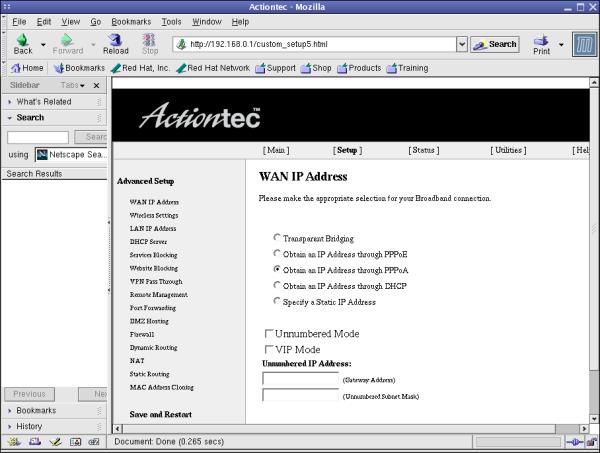Image resolution: width=600 pixels, height=453 pixels.
Task: Open the Products bookmark folder
Action: (x=359, y=68)
